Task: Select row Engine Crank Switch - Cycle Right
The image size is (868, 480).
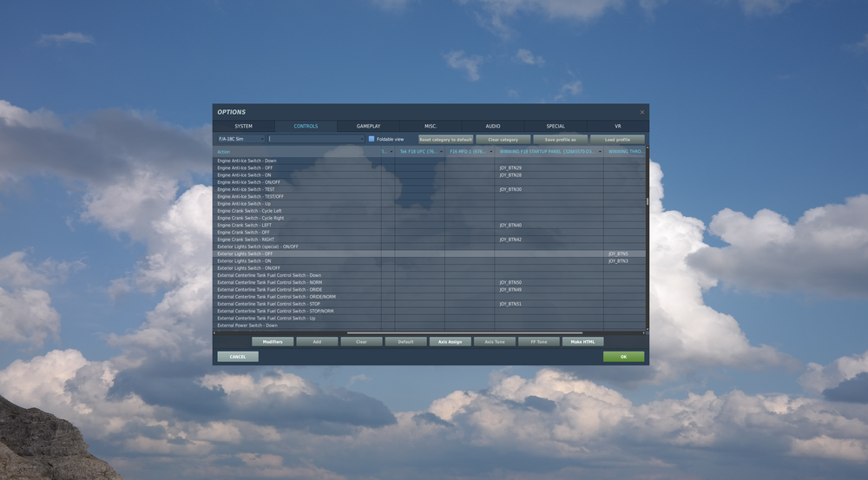Action: coord(430,218)
